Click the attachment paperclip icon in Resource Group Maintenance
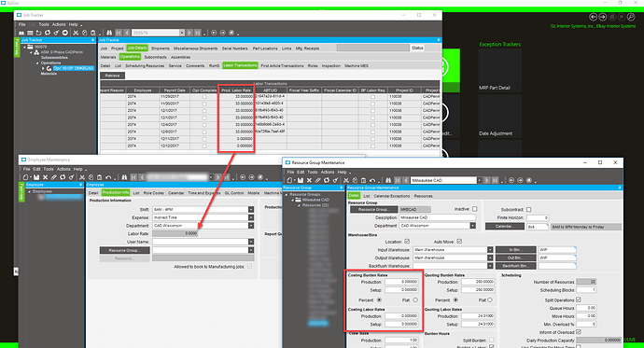Viewport: 644px width, 348px height. [x=318, y=180]
